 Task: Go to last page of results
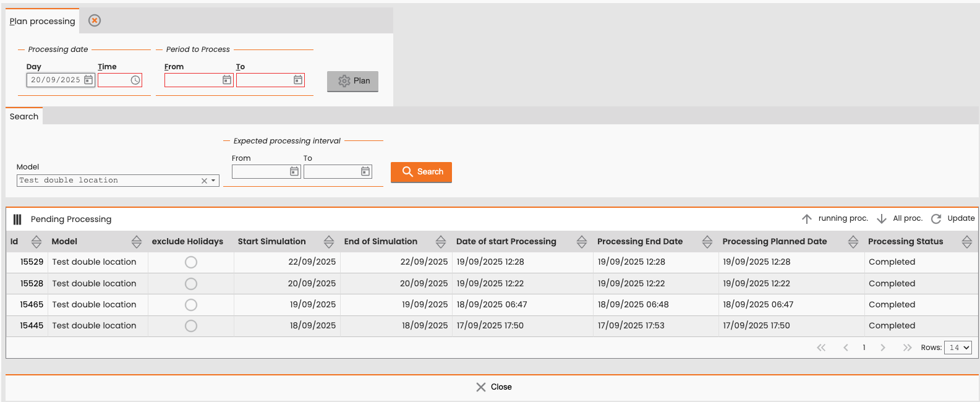907,348
